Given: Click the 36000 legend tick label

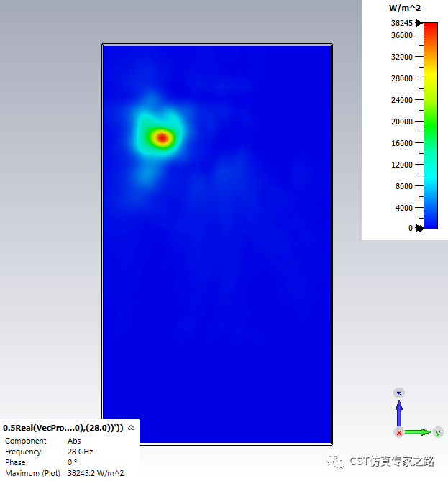Looking at the screenshot, I should 402,35.
